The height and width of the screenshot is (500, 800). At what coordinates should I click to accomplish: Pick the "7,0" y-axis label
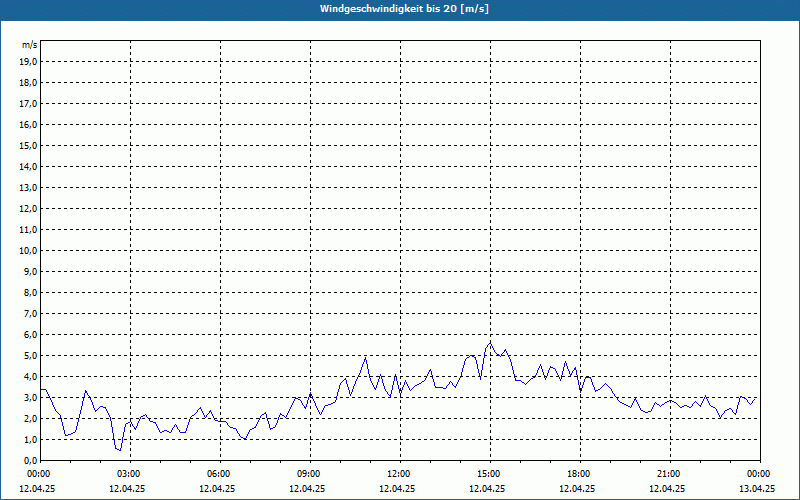31,313
